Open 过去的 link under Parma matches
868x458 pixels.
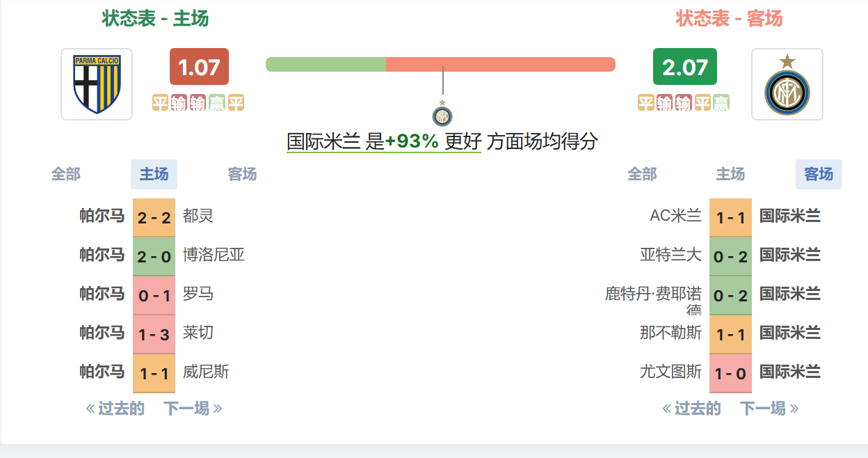[x=115, y=409]
